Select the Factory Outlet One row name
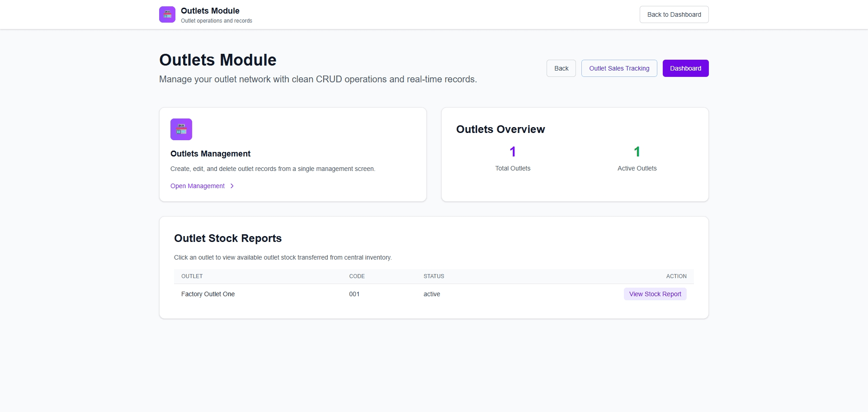 [x=208, y=294]
